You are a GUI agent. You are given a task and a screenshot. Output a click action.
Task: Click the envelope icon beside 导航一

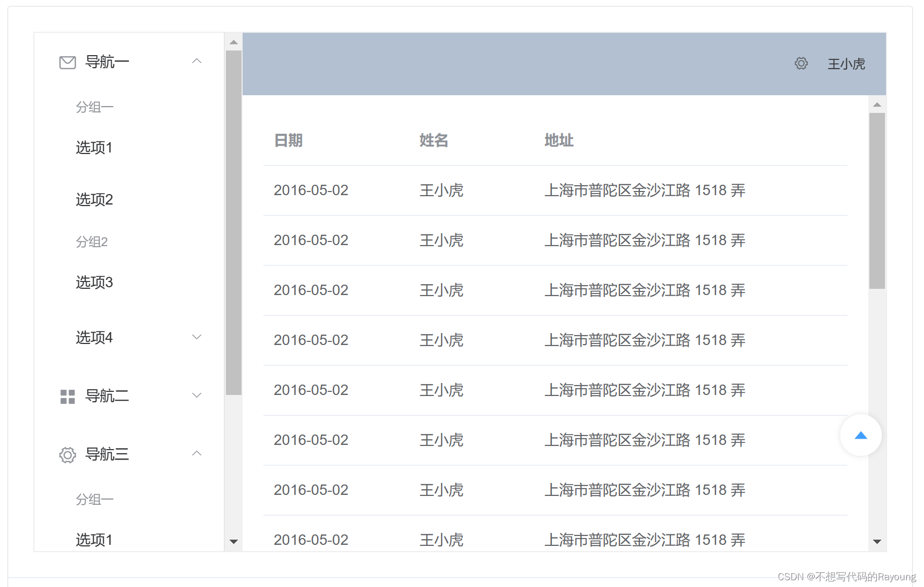(68, 62)
